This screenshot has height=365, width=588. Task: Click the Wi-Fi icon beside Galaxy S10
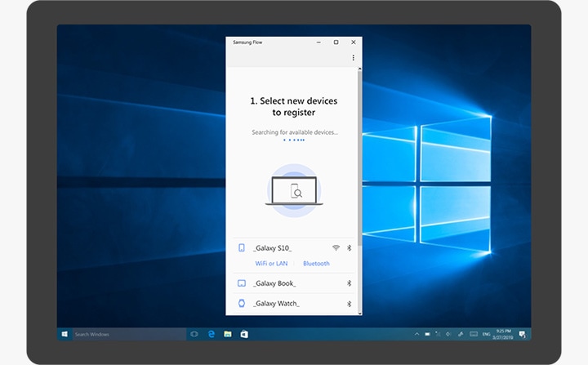(336, 247)
